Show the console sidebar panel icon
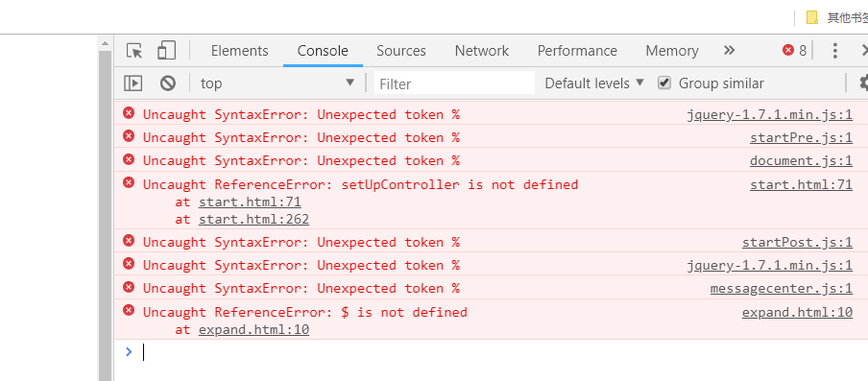 pos(133,83)
